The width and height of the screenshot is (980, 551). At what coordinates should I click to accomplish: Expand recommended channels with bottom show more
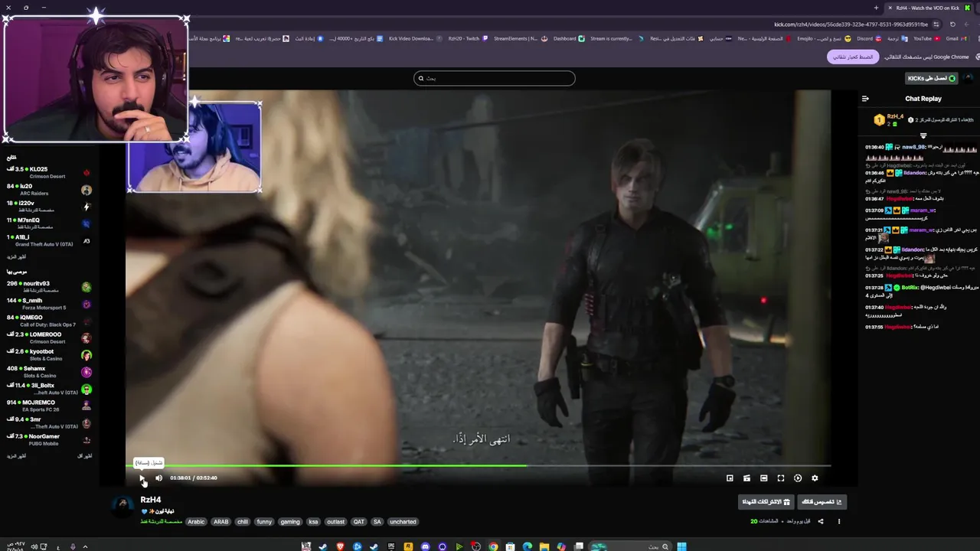(17, 456)
